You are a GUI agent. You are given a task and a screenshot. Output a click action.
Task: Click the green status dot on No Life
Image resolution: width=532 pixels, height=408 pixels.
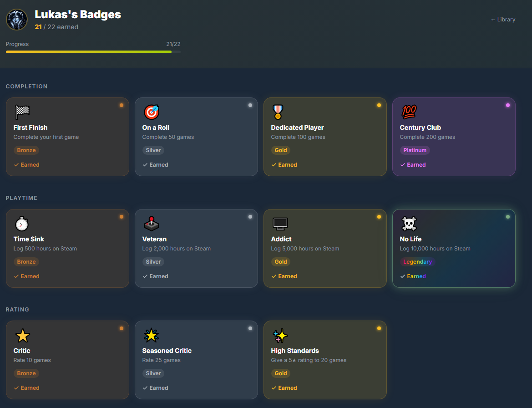click(x=507, y=217)
